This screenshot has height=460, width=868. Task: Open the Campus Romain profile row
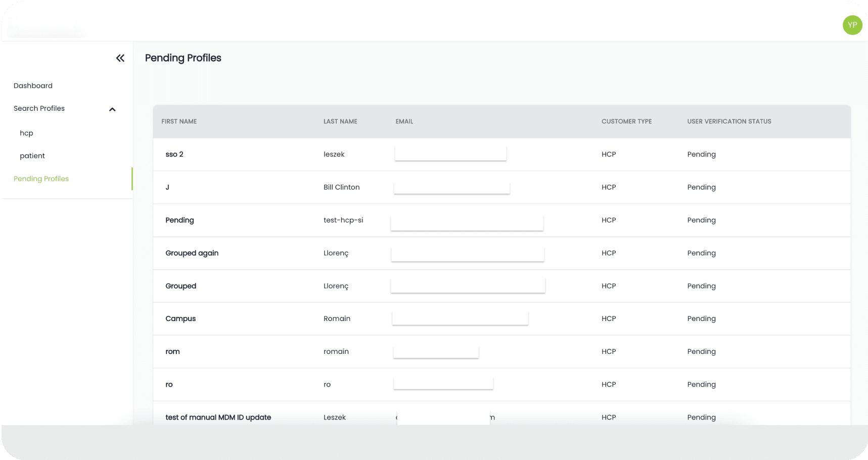coord(180,318)
